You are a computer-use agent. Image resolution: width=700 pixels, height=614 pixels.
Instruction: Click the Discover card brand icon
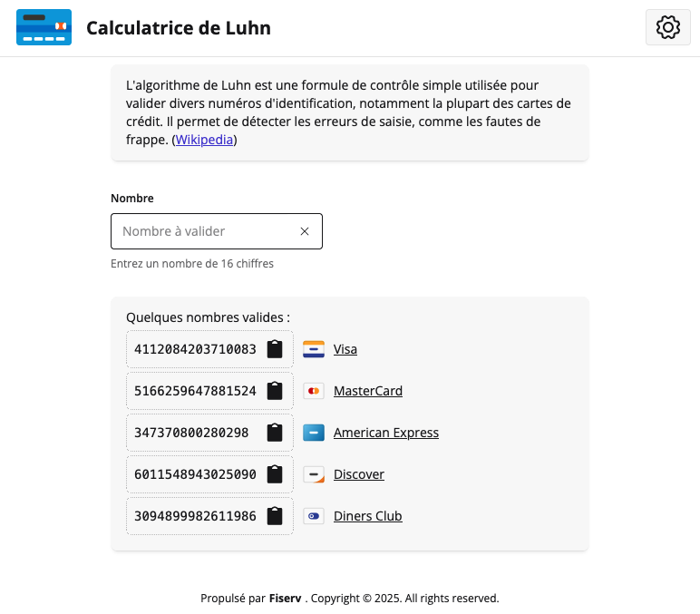pyautogui.click(x=314, y=474)
